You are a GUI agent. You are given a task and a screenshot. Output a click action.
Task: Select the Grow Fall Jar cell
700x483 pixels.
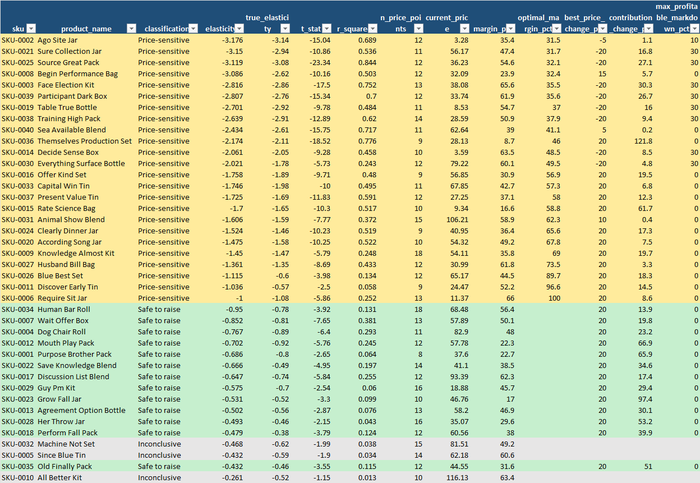click(86, 399)
